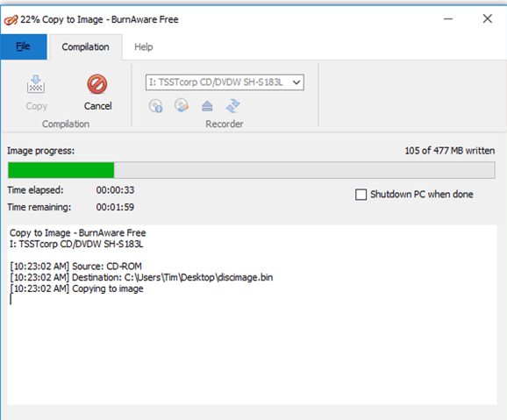
Task: Open the disc info icon in Recorder
Action: 156,106
